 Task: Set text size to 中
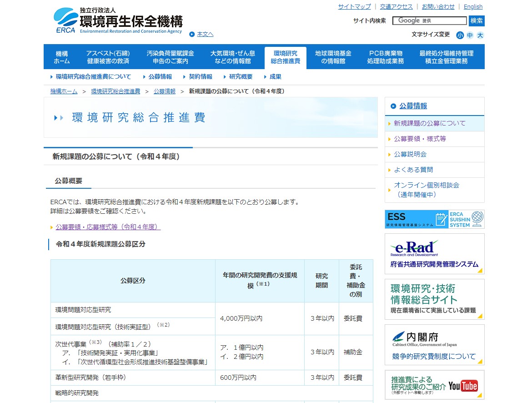tap(470, 35)
